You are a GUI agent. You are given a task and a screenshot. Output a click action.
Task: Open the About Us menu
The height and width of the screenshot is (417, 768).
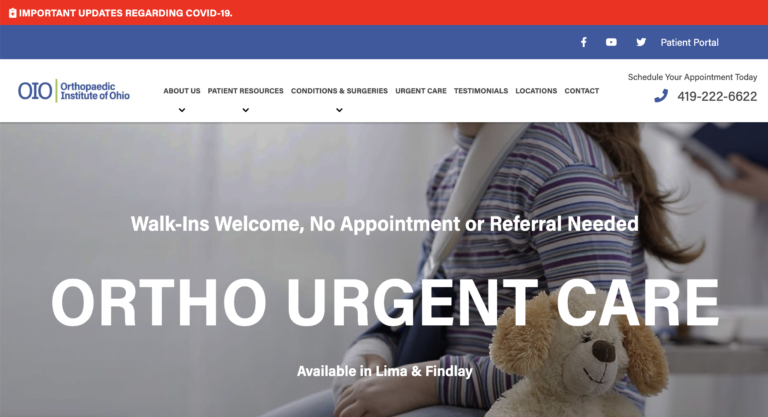click(x=182, y=91)
